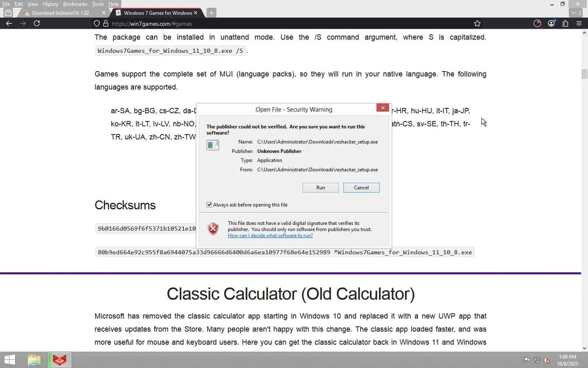This screenshot has width=588, height=368.
Task: Reload the current page
Action: [37, 23]
